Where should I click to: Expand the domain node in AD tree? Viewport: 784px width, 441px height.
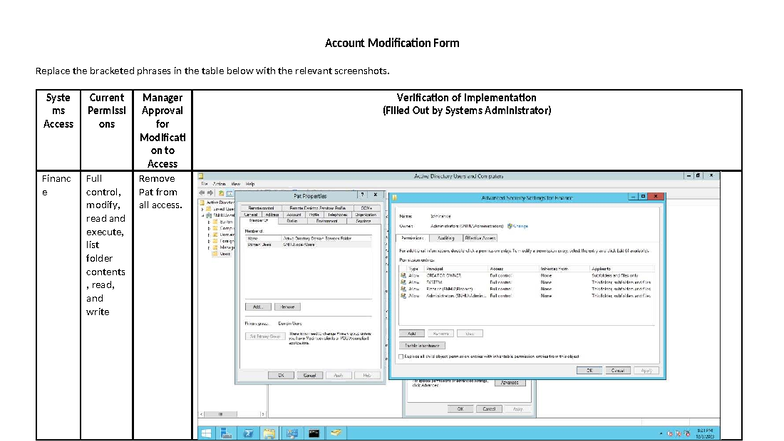(202, 213)
